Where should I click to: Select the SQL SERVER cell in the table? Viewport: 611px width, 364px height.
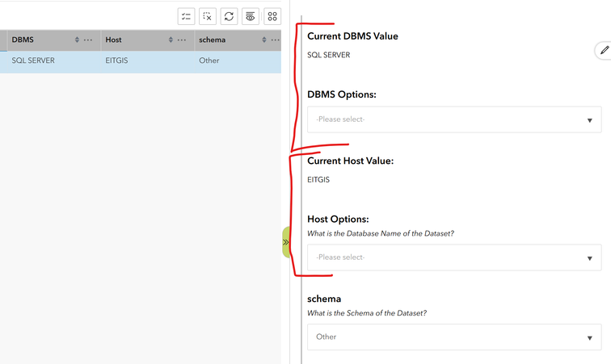[x=34, y=61]
